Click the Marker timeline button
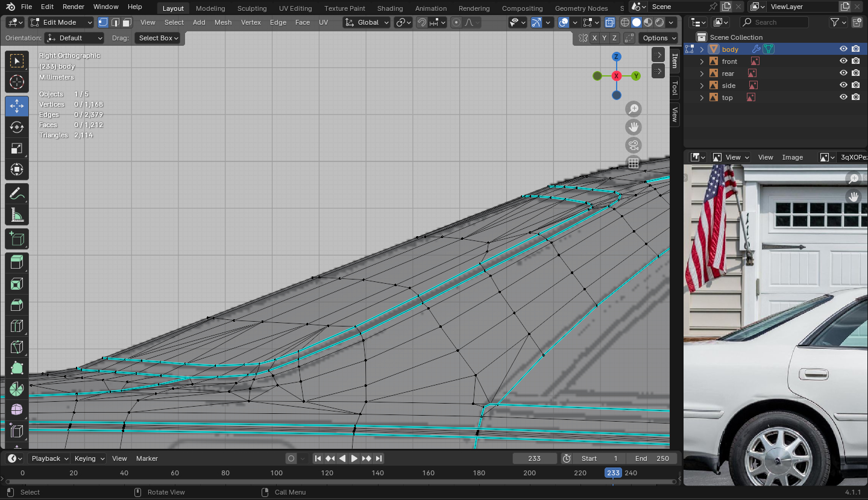This screenshot has height=500, width=868. [147, 458]
